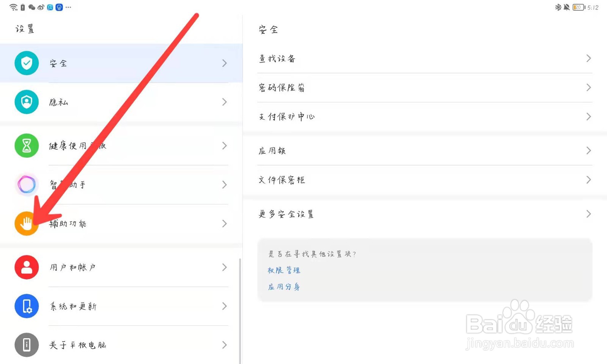The image size is (607, 364).
Task: Click the teal Security shield icon
Action: click(27, 63)
